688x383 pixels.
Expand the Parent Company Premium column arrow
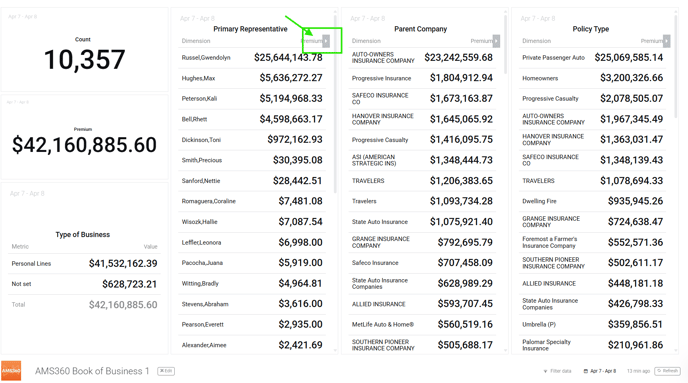(496, 41)
